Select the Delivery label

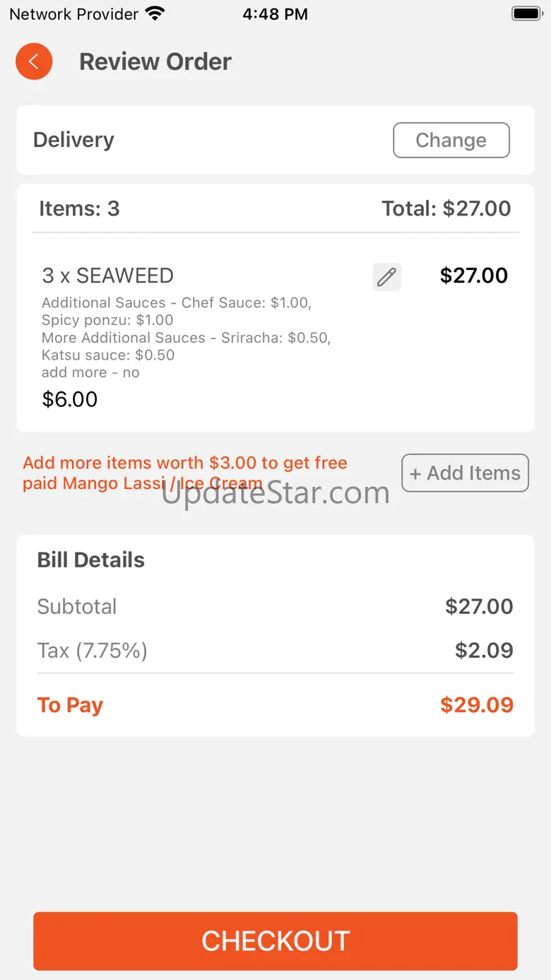coord(73,140)
